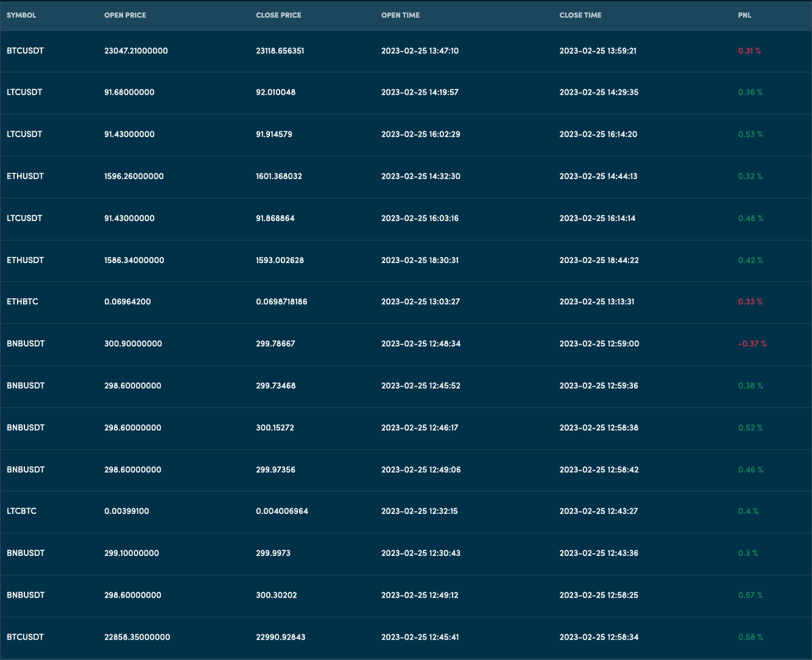Select close price 300.30202
This screenshot has width=812, height=660.
[x=276, y=595]
